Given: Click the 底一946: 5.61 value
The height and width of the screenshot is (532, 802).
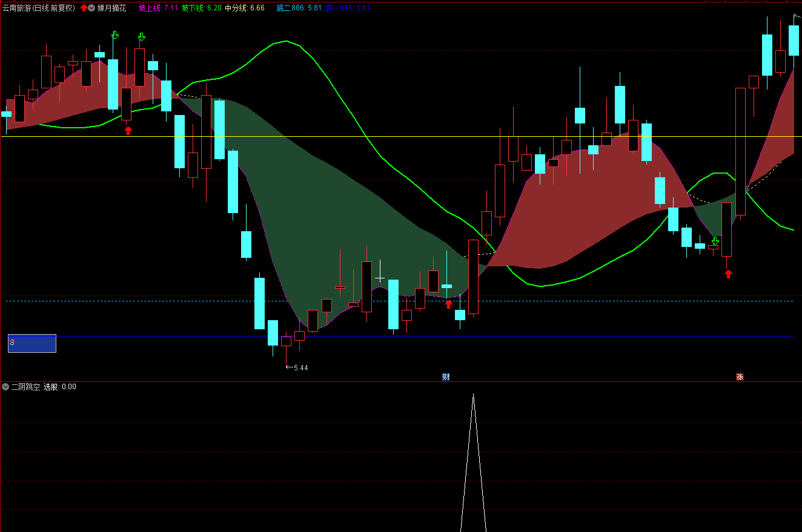Looking at the screenshot, I should pos(348,8).
